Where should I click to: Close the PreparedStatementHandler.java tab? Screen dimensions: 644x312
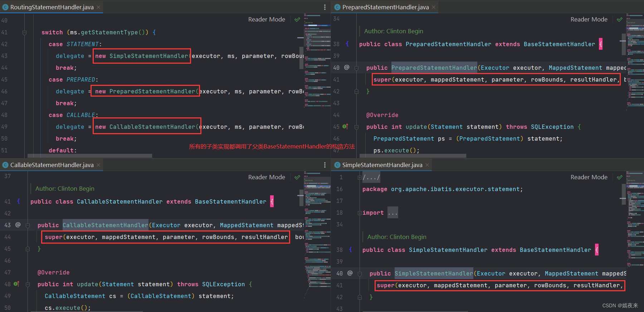tap(434, 7)
